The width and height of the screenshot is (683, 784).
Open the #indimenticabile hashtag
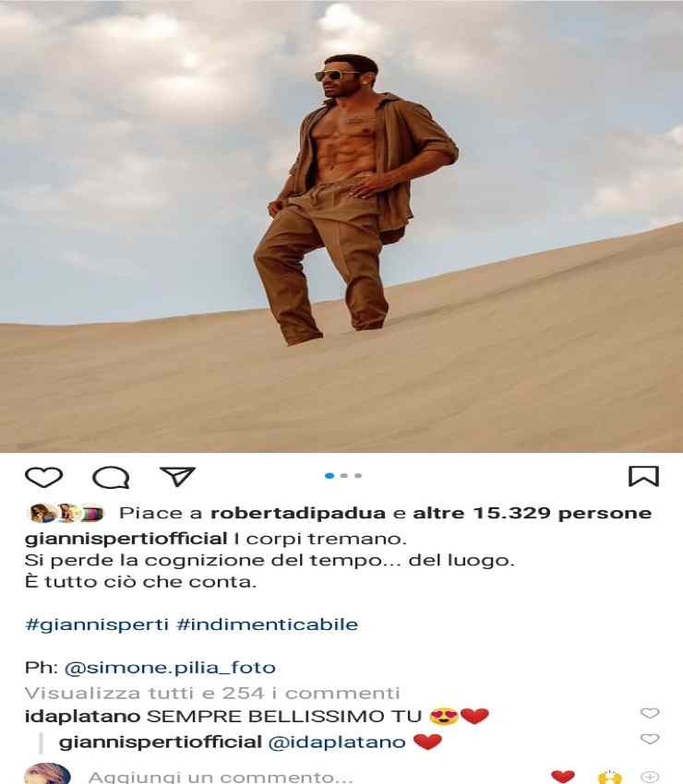[x=267, y=624]
